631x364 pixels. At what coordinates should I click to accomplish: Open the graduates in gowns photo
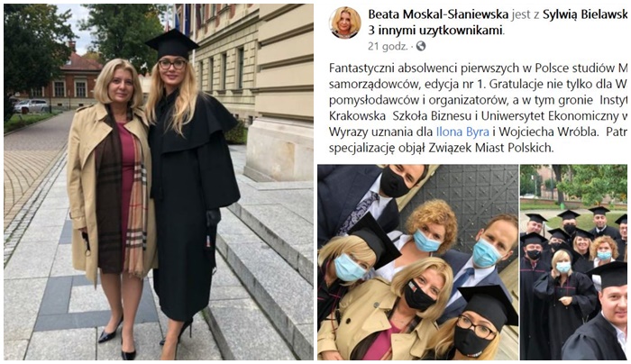[573, 262]
